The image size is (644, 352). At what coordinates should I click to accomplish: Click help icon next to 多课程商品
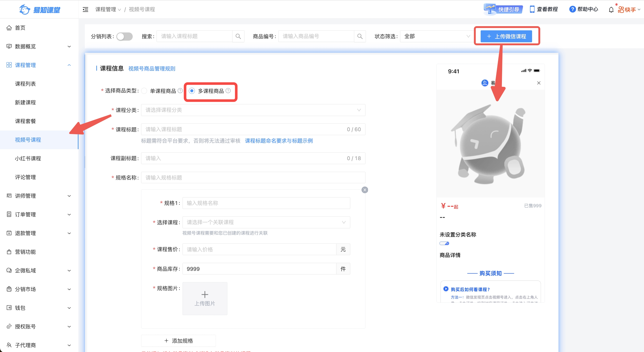click(x=228, y=91)
